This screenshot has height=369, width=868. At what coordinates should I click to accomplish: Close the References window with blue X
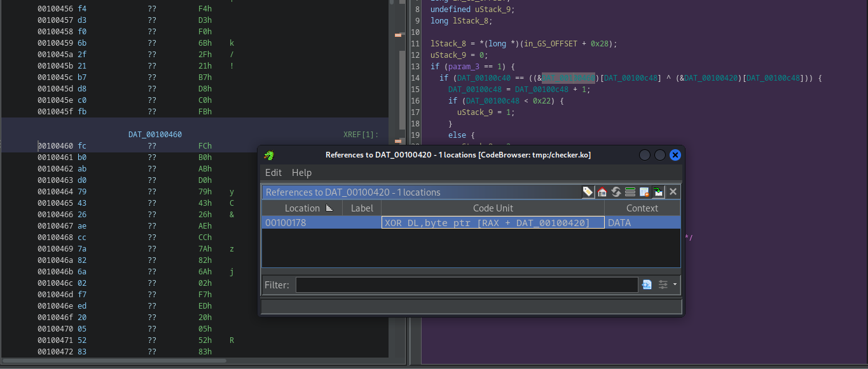click(675, 155)
